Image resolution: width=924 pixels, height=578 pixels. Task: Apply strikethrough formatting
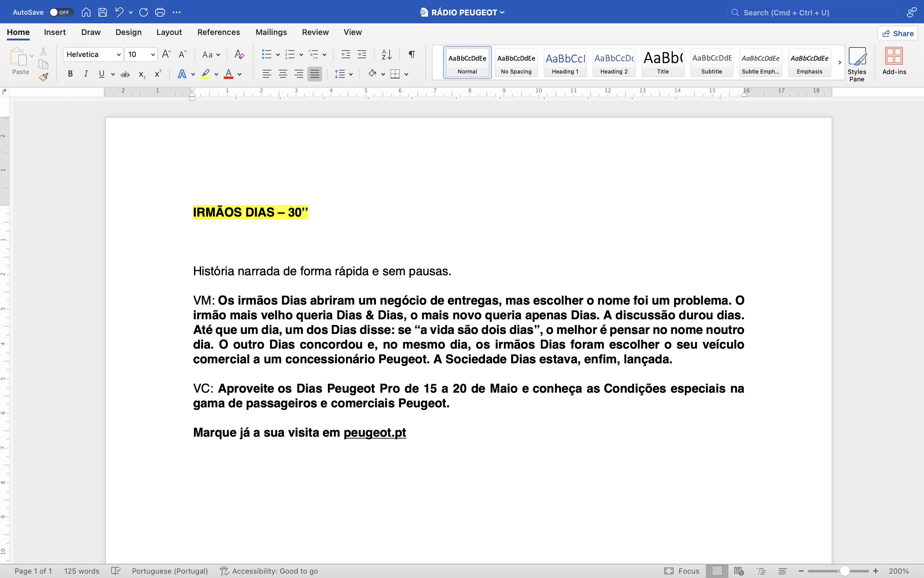coord(125,74)
